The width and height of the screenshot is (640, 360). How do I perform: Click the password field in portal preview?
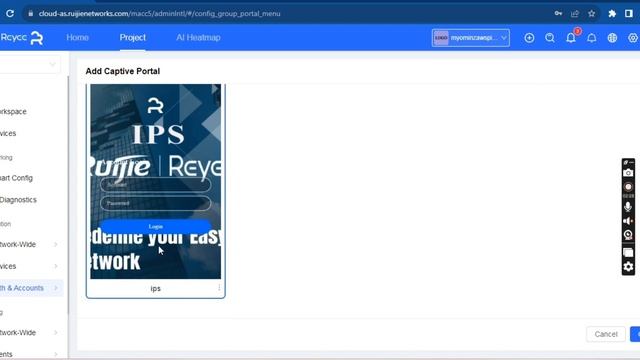point(156,203)
